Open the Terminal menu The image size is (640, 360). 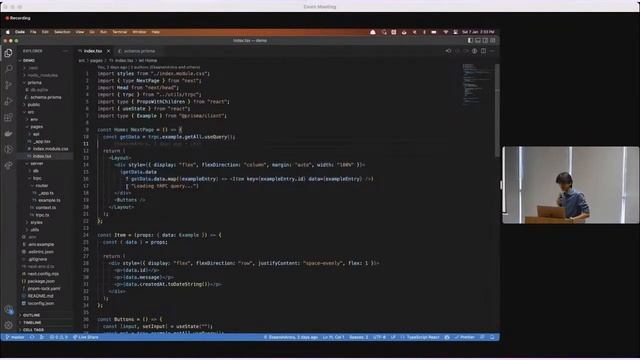point(120,32)
